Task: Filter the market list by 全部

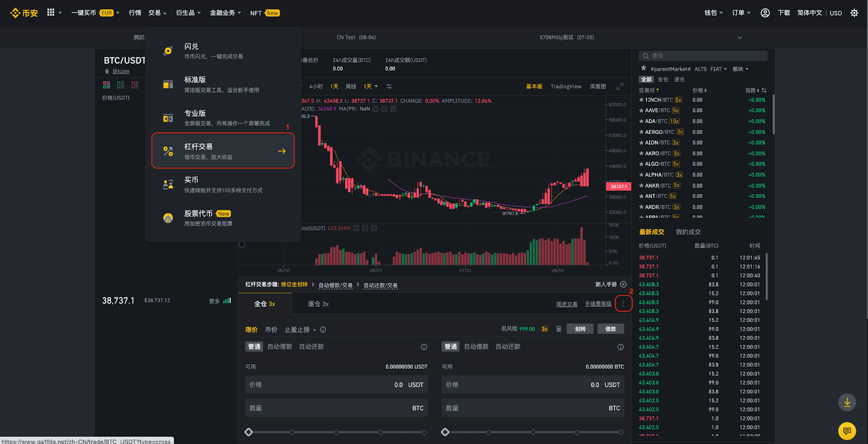Action: coord(646,80)
